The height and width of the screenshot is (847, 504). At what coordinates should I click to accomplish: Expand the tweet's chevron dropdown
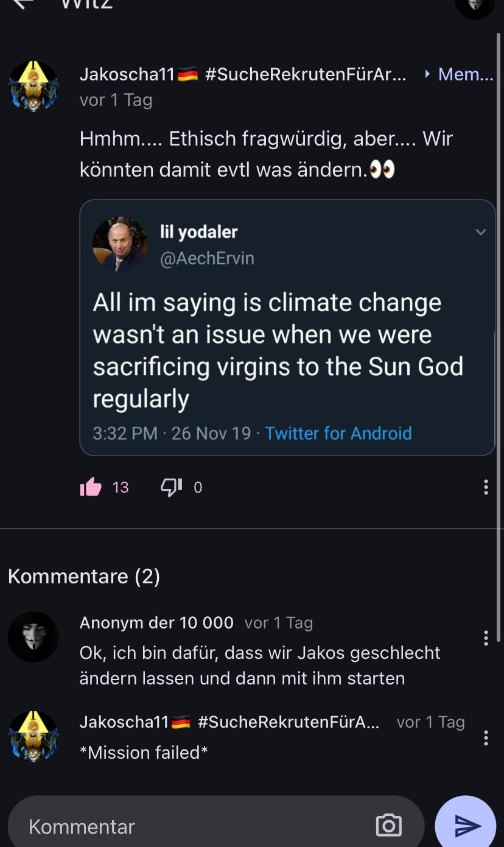pyautogui.click(x=481, y=232)
